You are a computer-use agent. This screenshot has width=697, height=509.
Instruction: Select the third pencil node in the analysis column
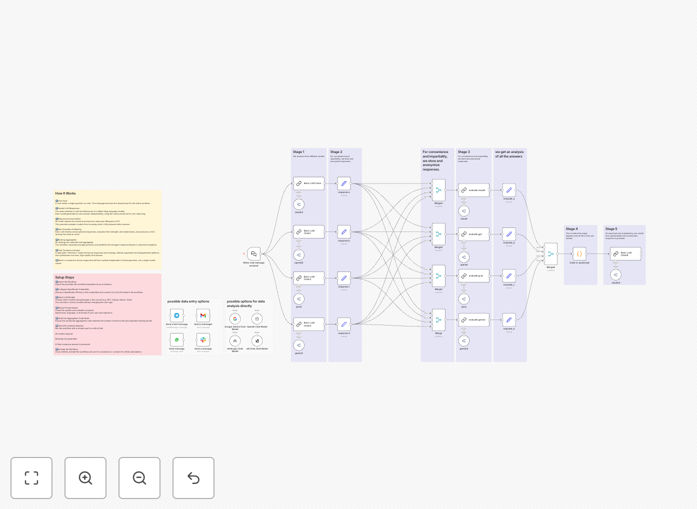(x=509, y=276)
